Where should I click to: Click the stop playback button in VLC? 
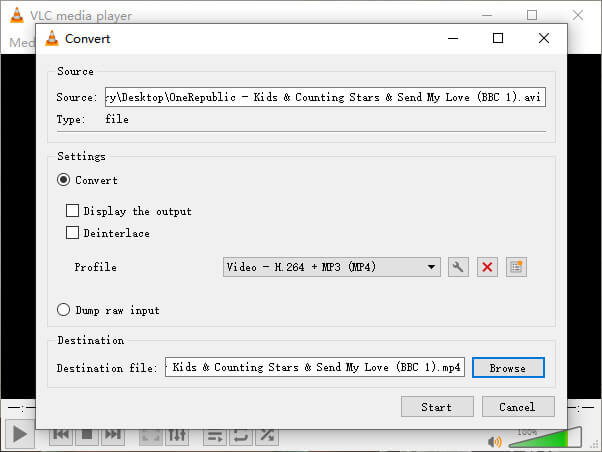87,435
